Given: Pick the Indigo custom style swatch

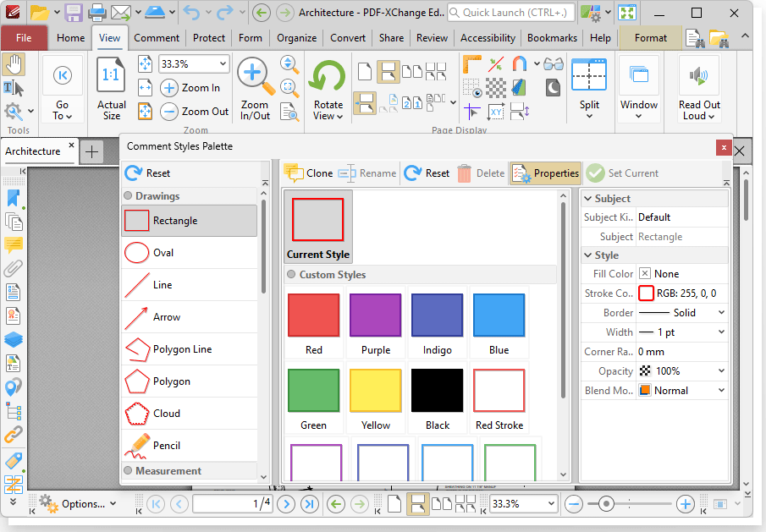Looking at the screenshot, I should pyautogui.click(x=438, y=323).
